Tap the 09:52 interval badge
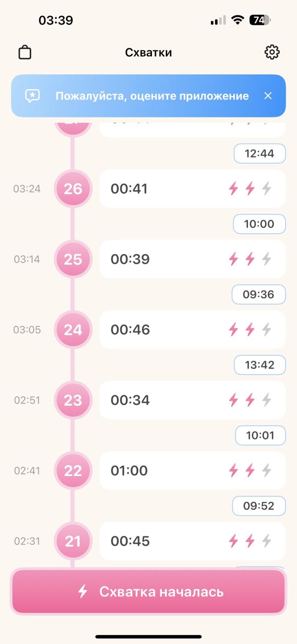The height and width of the screenshot is (644, 297). coord(259,505)
